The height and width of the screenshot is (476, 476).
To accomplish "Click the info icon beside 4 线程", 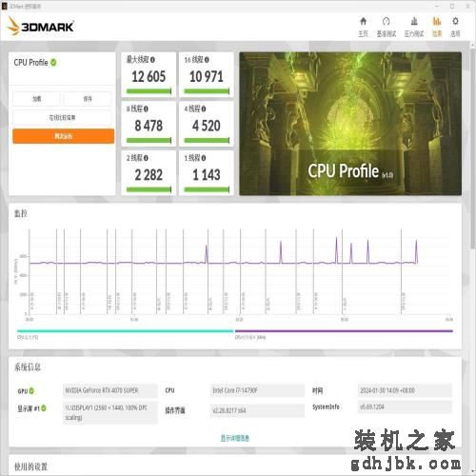I will pyautogui.click(x=204, y=109).
